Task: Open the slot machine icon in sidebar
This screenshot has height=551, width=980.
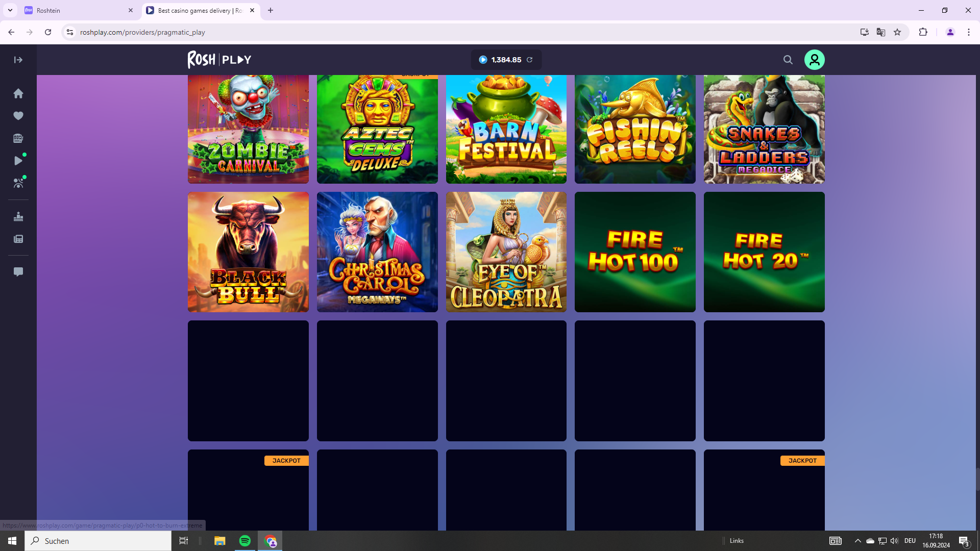Action: 18,138
